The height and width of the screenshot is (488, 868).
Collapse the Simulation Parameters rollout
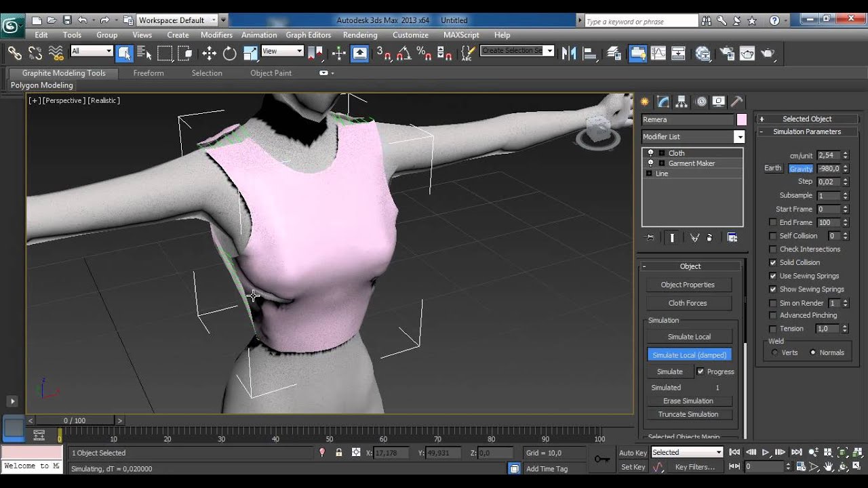[x=807, y=131]
